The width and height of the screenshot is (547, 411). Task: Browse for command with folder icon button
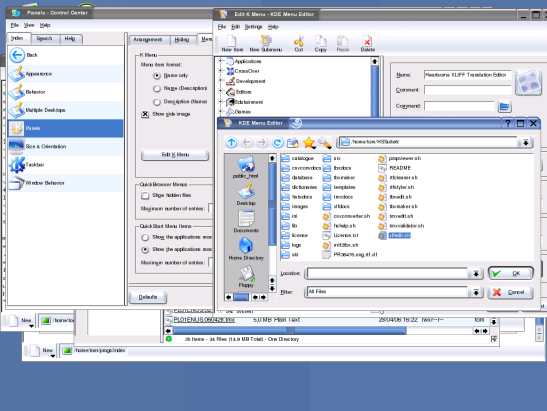504,106
